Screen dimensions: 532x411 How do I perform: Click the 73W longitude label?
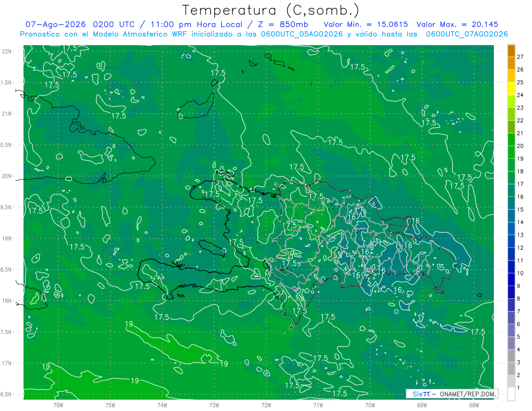point(214,405)
